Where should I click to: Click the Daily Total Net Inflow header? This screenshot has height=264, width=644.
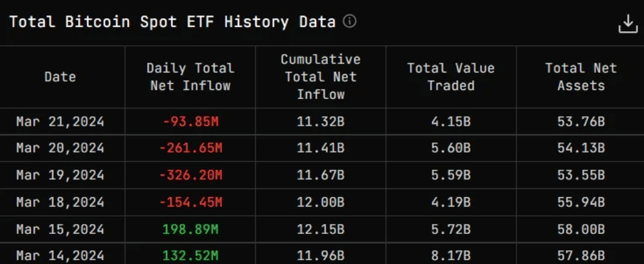pyautogui.click(x=190, y=77)
